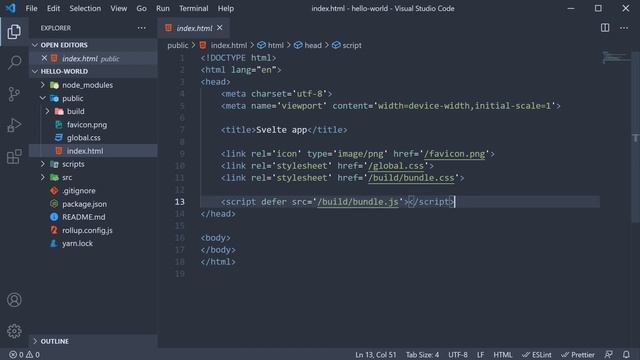Follow the /build/bundle.js link in code
This screenshot has height=360, width=640.
[358, 202]
